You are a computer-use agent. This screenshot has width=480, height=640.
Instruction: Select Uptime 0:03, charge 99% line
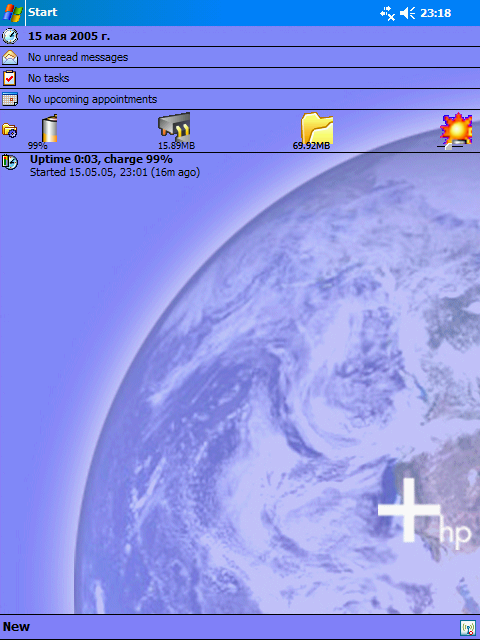pos(101,159)
